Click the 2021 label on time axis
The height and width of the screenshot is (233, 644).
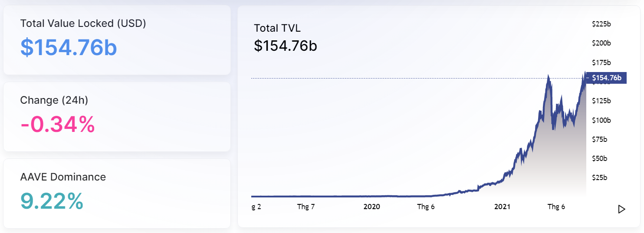(x=502, y=207)
